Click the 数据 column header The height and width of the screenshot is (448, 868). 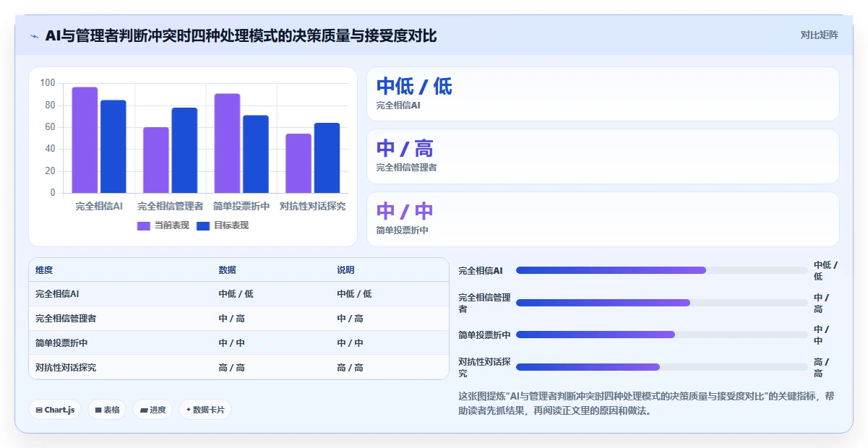point(228,270)
